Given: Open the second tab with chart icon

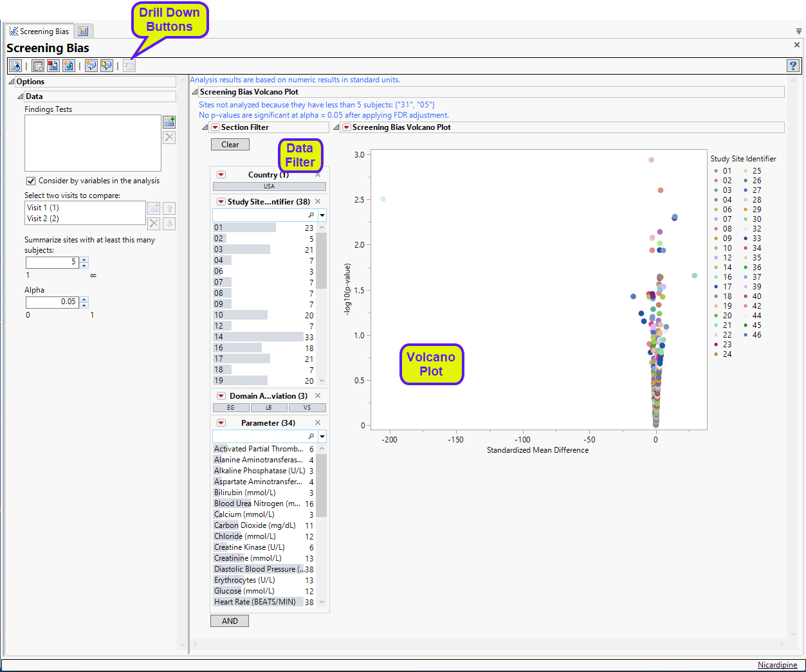Looking at the screenshot, I should 83,31.
